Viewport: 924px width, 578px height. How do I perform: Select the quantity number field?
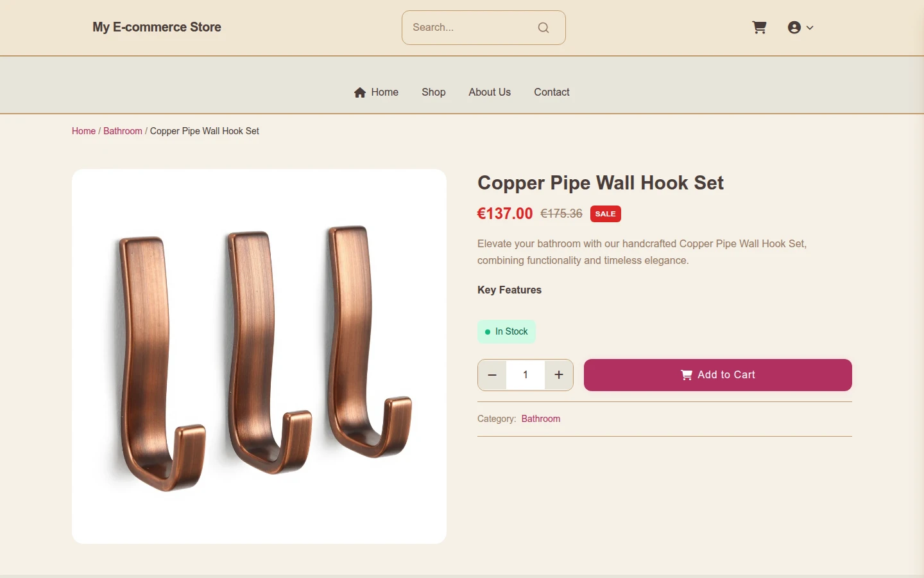coord(526,375)
